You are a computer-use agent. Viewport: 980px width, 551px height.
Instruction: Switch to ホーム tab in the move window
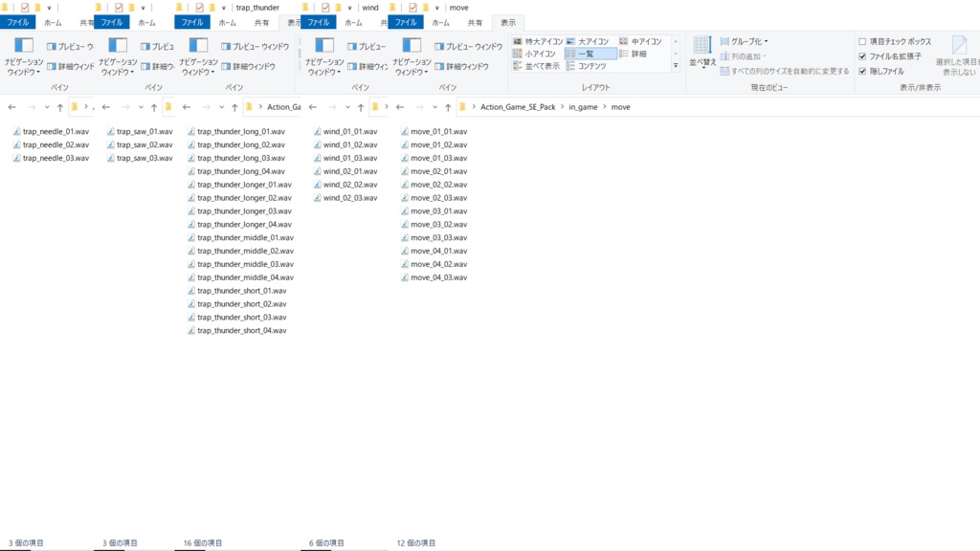(x=440, y=23)
